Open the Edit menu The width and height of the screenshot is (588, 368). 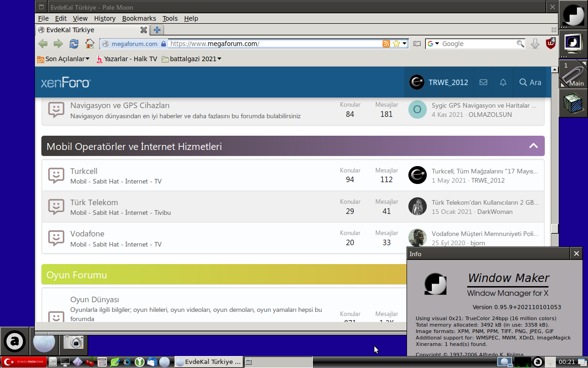[x=61, y=18]
